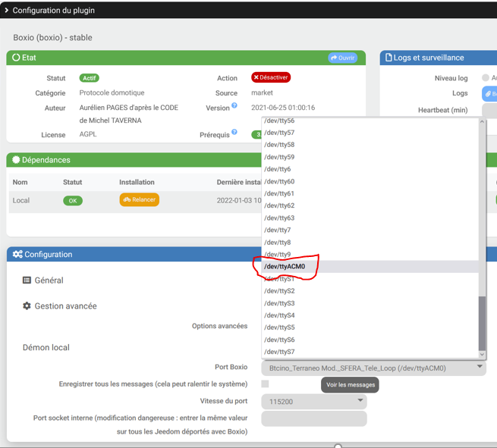This screenshot has height=448, width=497.
Task: Select /dev/tty63 option
Action: tap(370, 218)
